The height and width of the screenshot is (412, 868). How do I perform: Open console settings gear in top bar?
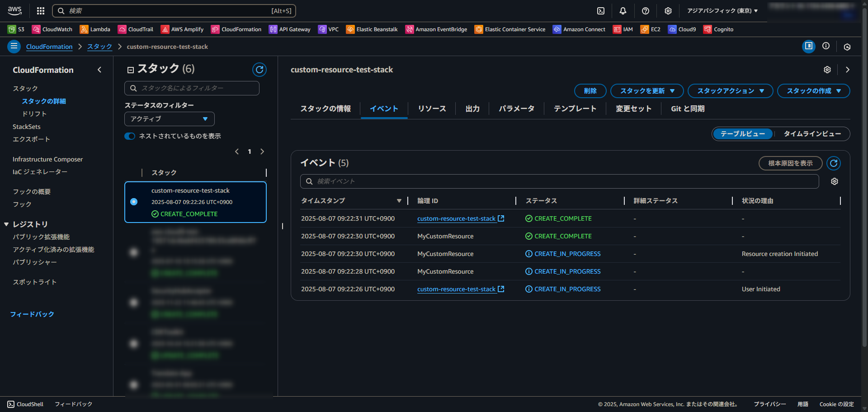[668, 11]
